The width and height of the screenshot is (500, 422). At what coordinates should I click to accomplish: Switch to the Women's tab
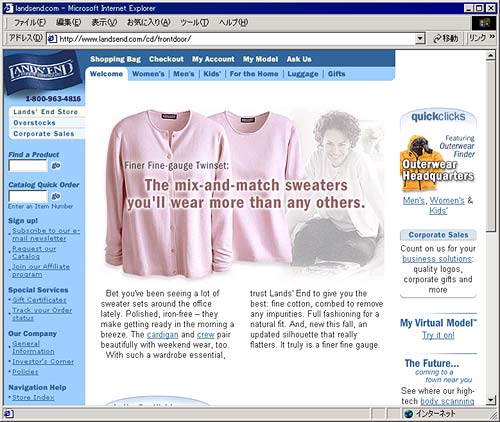pos(148,74)
